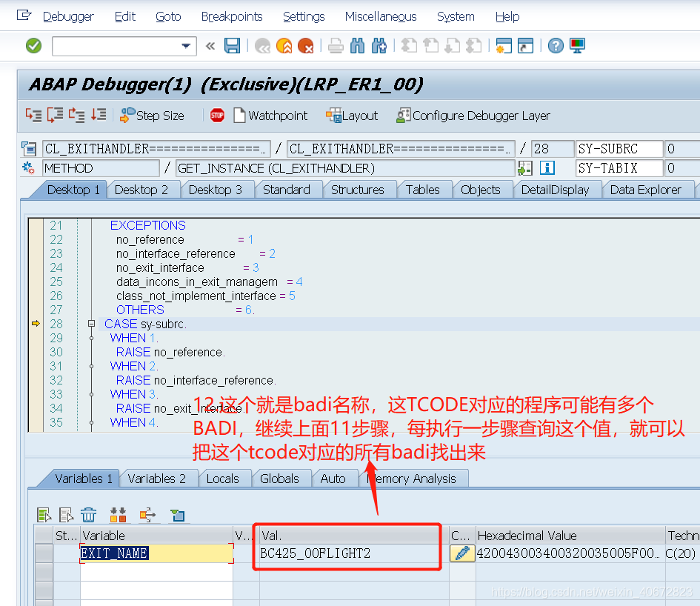Click the Print icon
Viewport: 700px width, 606px height.
(336, 45)
